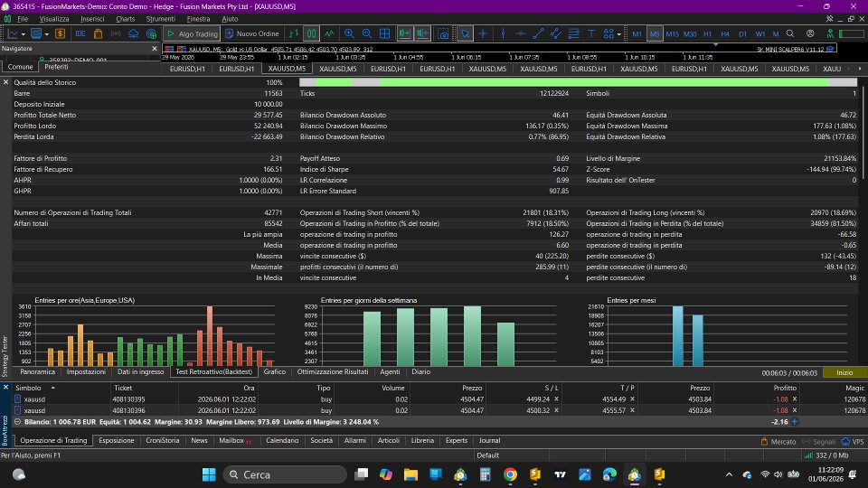Close the Navigatore panel

tap(155, 49)
